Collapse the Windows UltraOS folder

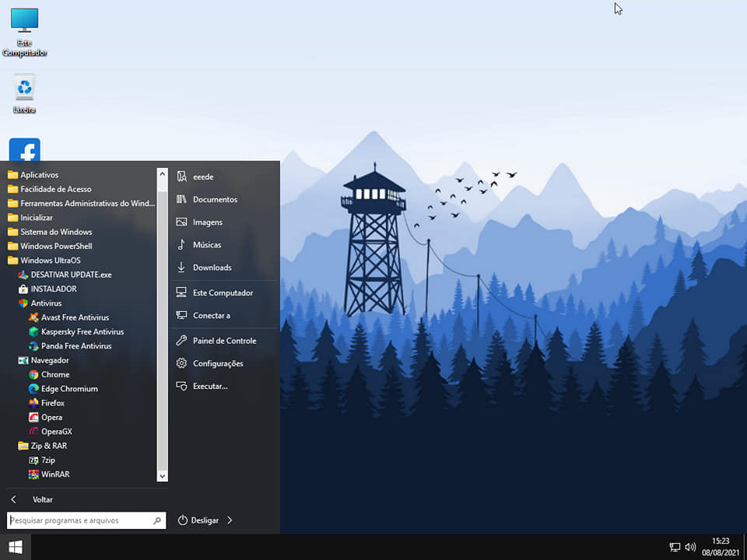coord(44,261)
